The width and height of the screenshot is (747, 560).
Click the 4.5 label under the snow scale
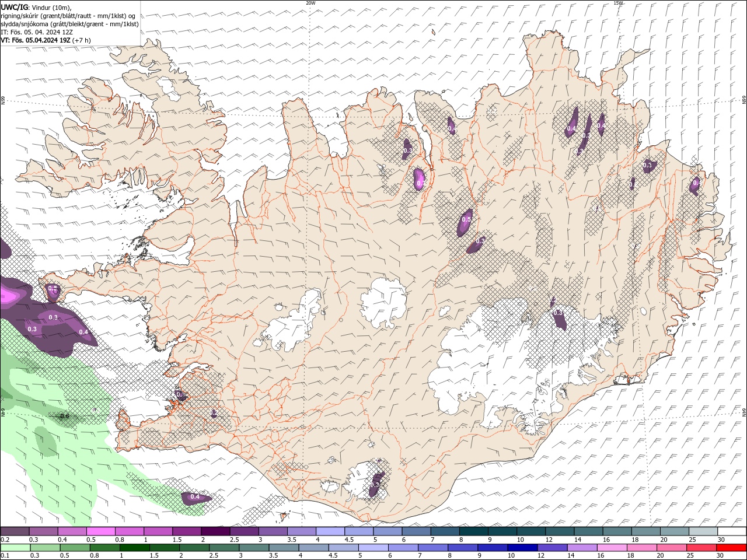coord(349,540)
